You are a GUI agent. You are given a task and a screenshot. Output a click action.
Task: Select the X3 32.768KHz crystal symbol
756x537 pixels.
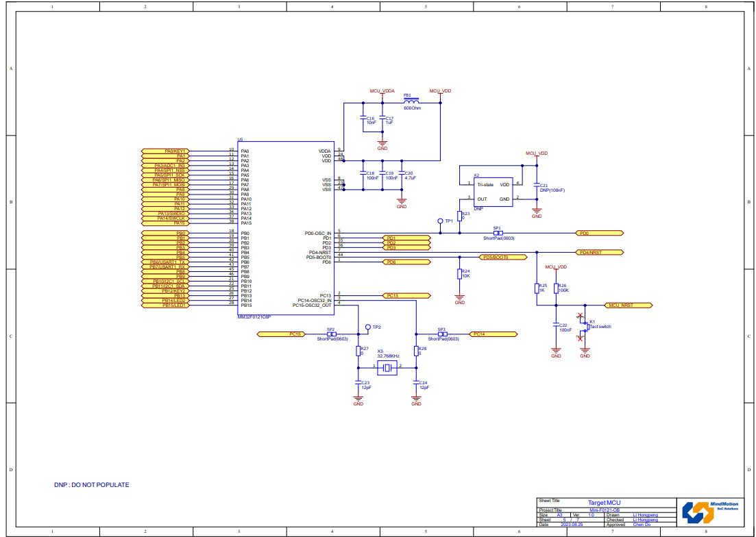pyautogui.click(x=389, y=368)
